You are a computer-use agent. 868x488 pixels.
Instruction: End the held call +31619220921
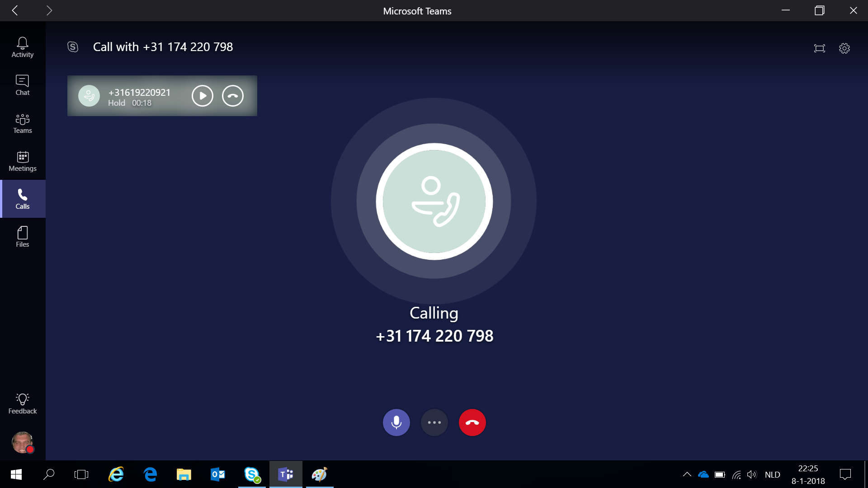point(233,96)
